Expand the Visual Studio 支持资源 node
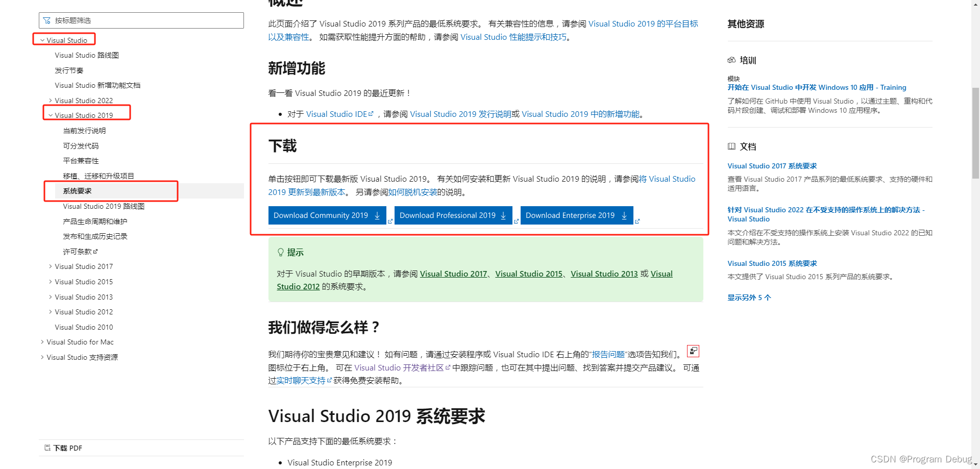 [42, 357]
